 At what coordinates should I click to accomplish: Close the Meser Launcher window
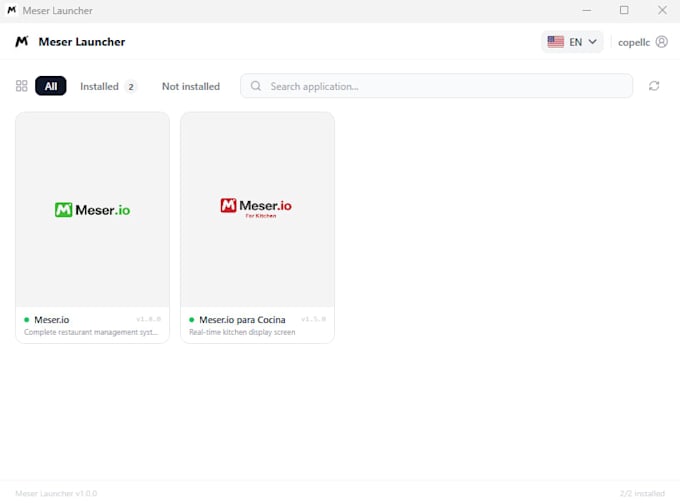662,10
